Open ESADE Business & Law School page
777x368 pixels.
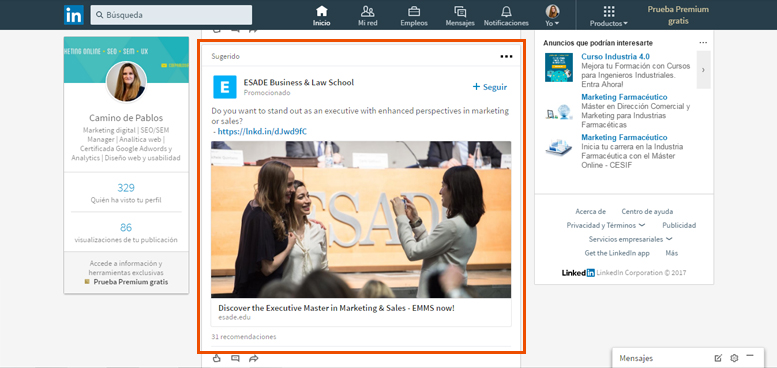298,82
